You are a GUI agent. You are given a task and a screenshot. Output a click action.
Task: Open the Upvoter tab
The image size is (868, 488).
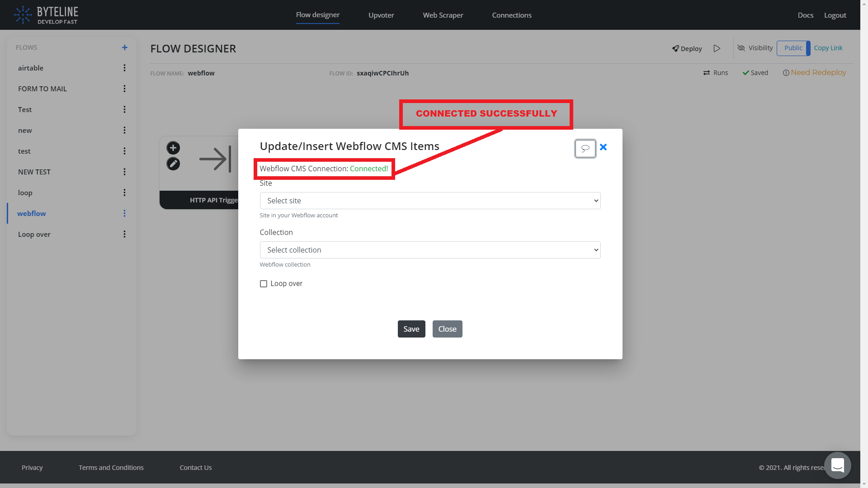point(381,15)
